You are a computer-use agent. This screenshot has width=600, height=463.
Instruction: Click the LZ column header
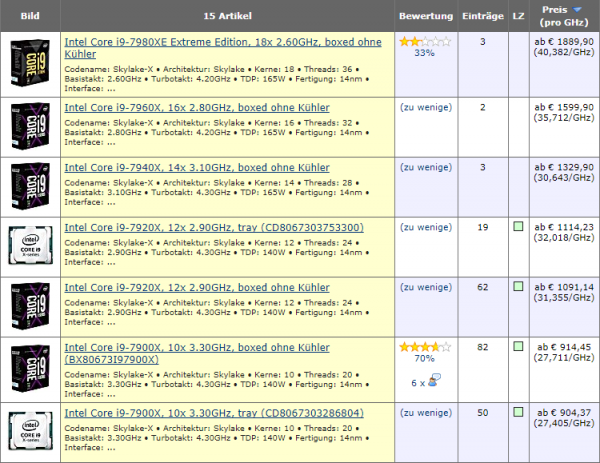pyautogui.click(x=518, y=17)
